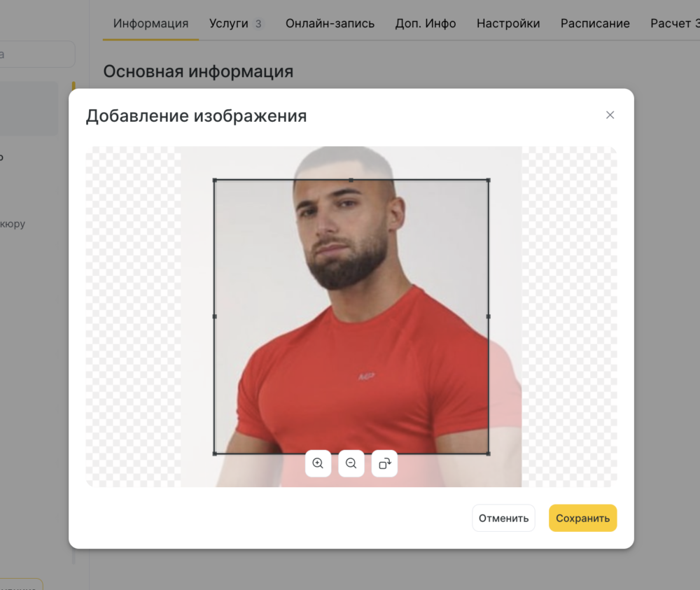Click the search field in the sidebar
The width and height of the screenshot is (700, 590).
36,55
